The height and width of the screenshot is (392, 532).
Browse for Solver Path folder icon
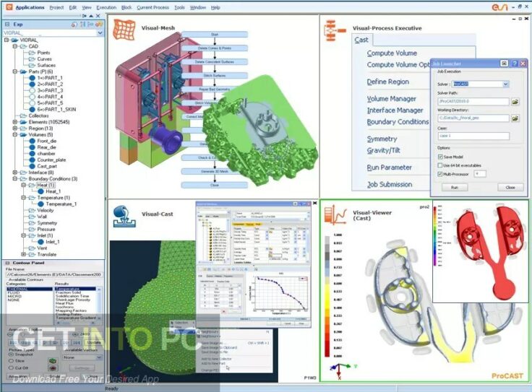pos(515,102)
